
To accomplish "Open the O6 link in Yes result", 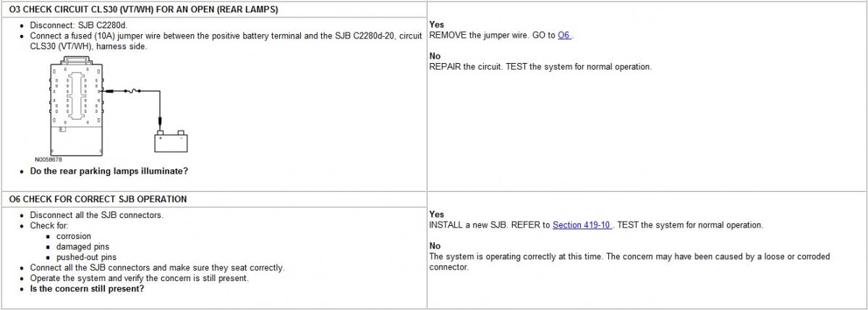I will tap(563, 35).
